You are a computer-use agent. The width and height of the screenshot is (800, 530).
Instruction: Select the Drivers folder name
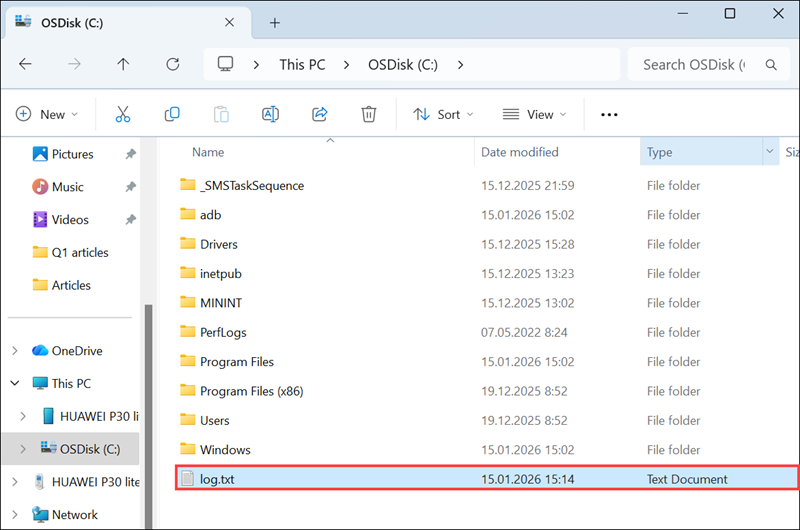click(x=219, y=244)
